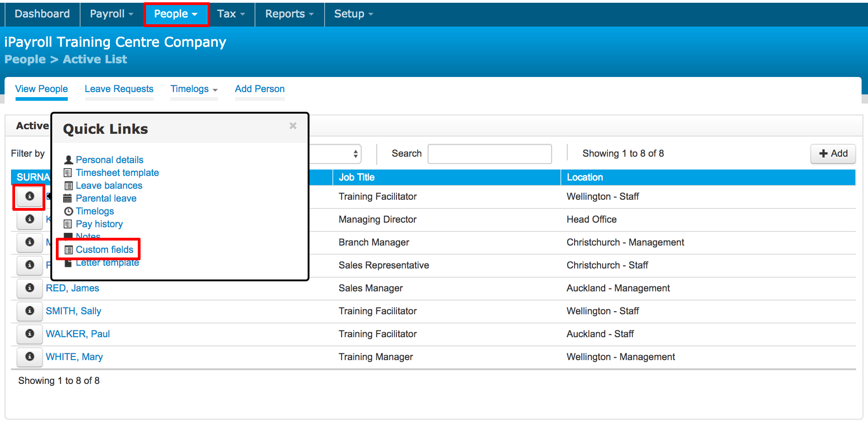Viewport: 868px width, 427px height.
Task: Open info icon beside WHITE, Mary
Action: [30, 357]
